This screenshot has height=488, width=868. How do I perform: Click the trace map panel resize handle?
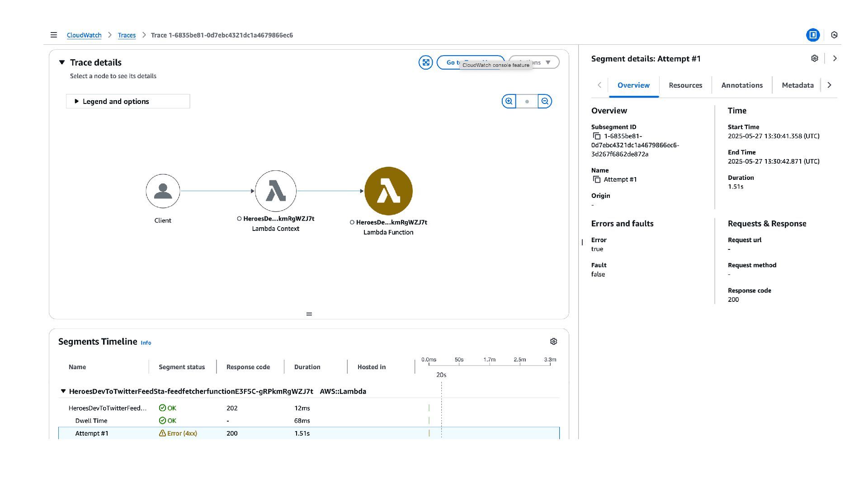[309, 314]
